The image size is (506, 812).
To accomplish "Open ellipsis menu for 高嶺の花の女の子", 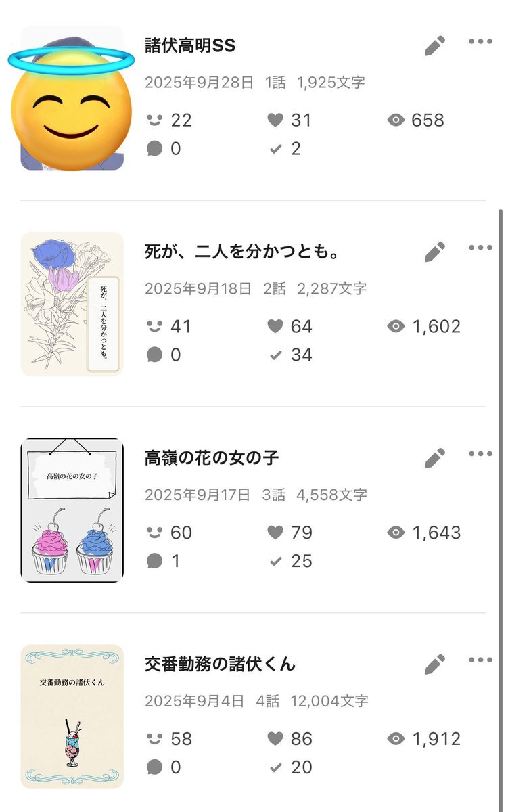I will (480, 454).
